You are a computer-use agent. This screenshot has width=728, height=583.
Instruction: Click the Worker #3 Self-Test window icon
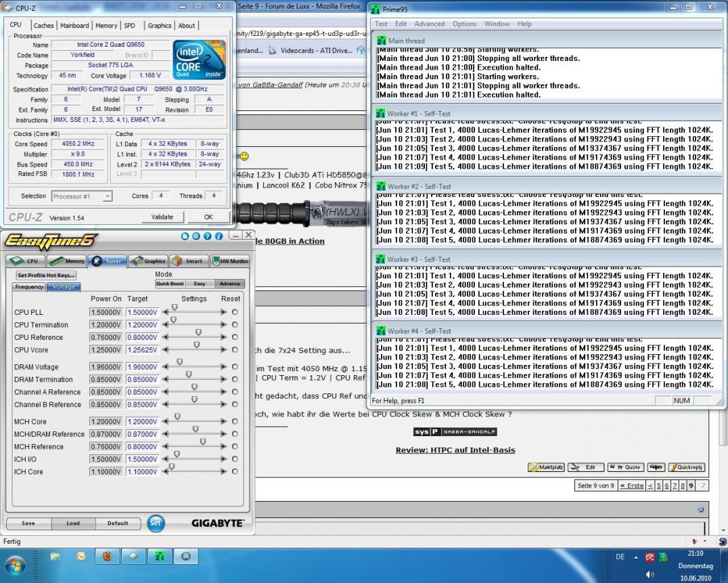381,259
